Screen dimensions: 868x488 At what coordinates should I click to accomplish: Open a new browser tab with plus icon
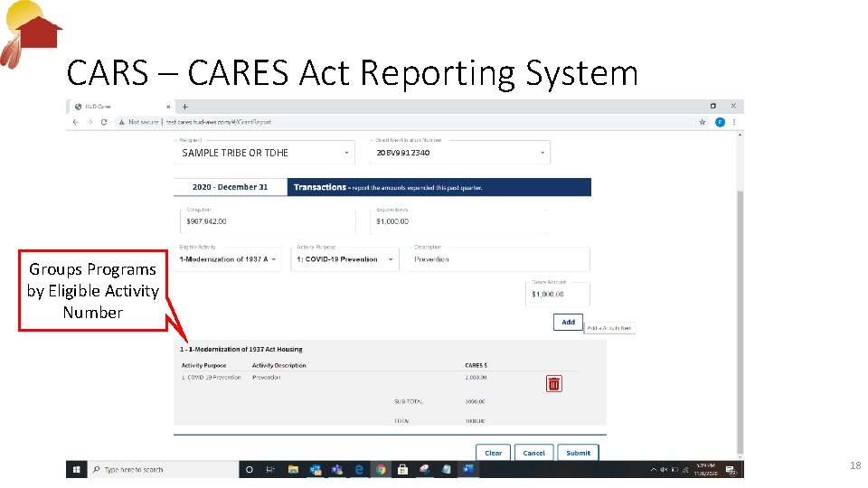[x=184, y=107]
